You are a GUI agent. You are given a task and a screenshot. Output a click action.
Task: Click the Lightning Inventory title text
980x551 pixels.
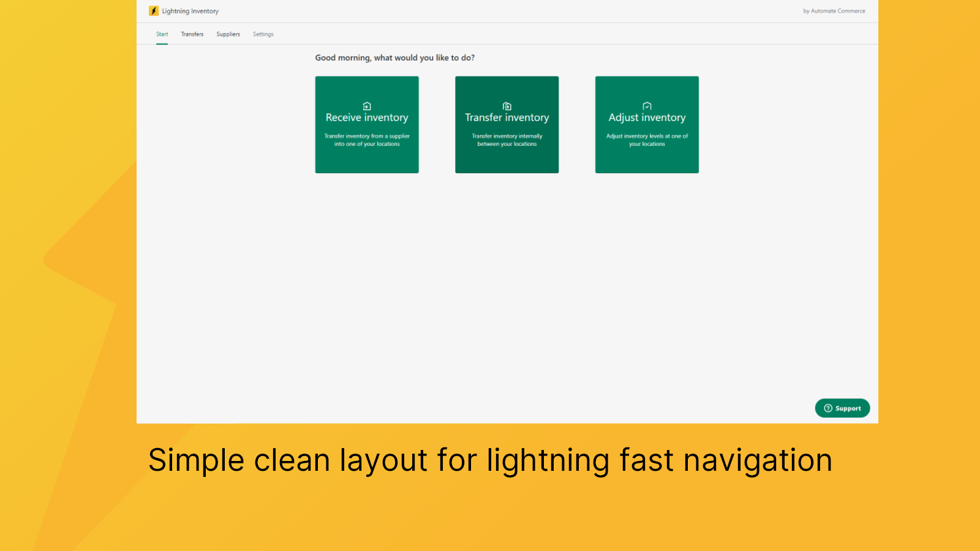(189, 10)
